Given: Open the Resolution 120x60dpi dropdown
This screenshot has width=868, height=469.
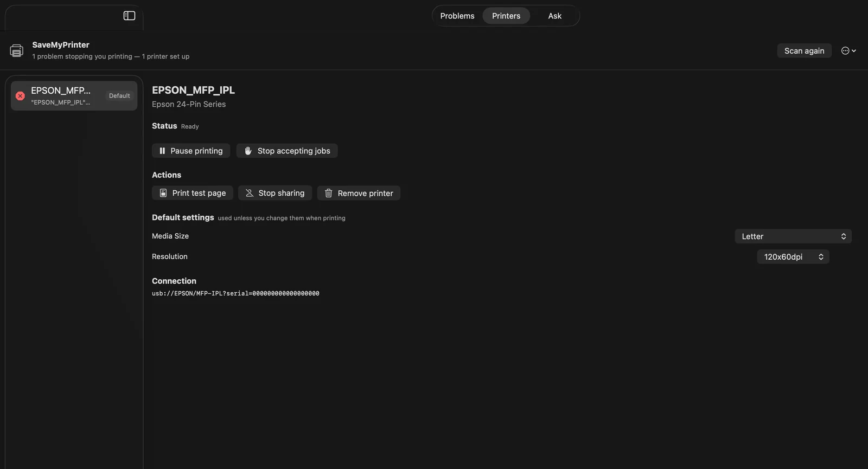Looking at the screenshot, I should [793, 257].
